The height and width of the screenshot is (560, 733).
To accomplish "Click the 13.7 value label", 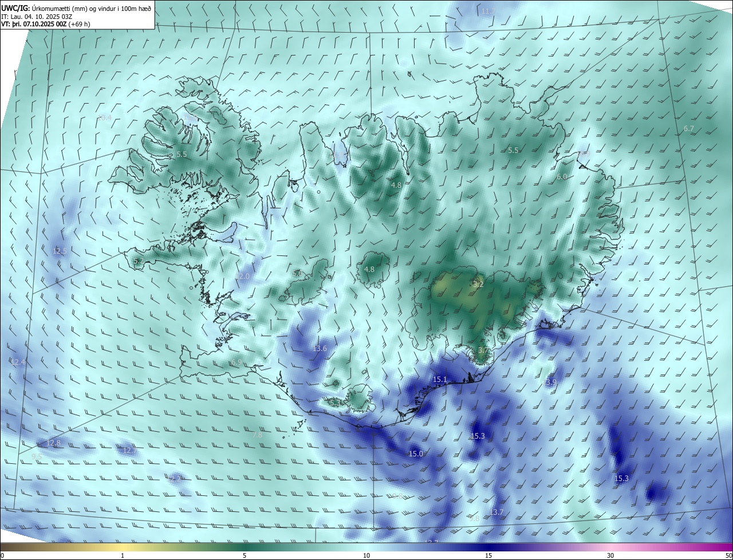I will point(496,512).
